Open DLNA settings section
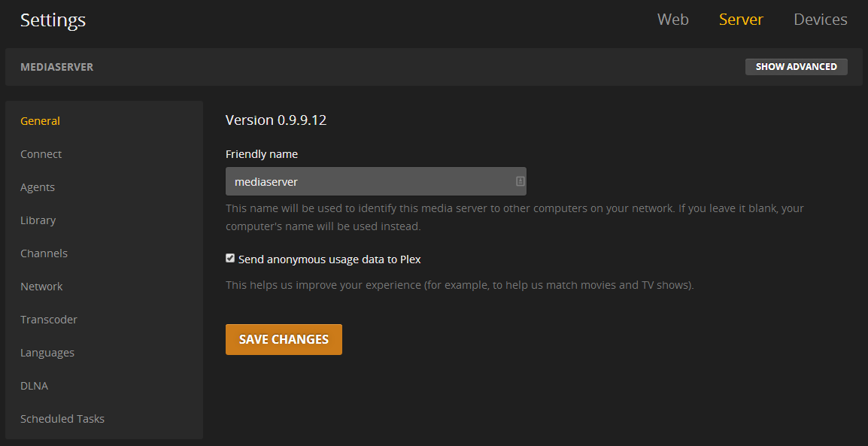Screen dimensions: 868x446 [x=35, y=386]
